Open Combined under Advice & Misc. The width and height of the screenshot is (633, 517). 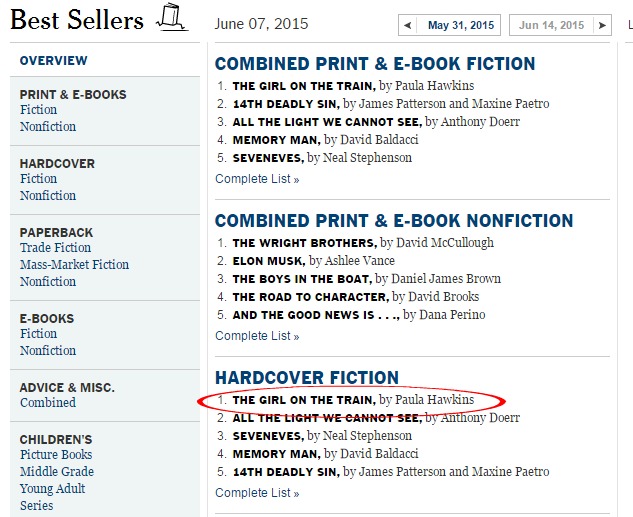[x=48, y=403]
